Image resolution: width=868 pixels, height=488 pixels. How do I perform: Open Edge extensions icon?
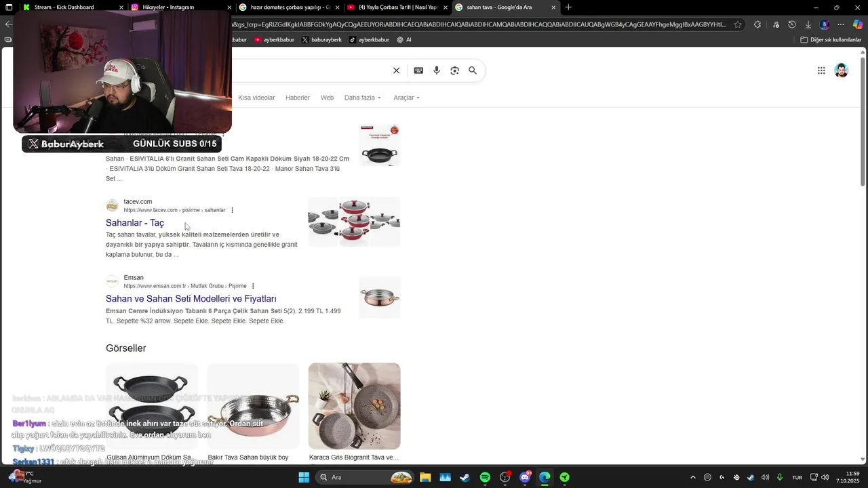[x=757, y=24]
